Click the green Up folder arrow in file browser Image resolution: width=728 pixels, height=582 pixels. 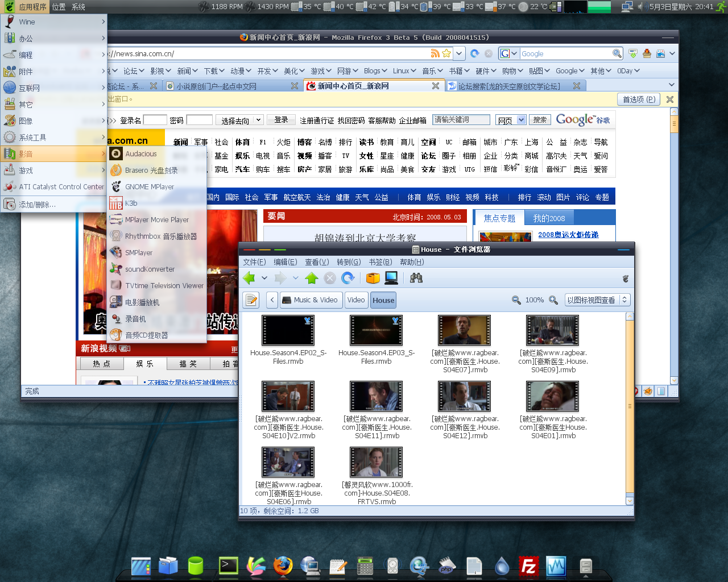tap(311, 278)
